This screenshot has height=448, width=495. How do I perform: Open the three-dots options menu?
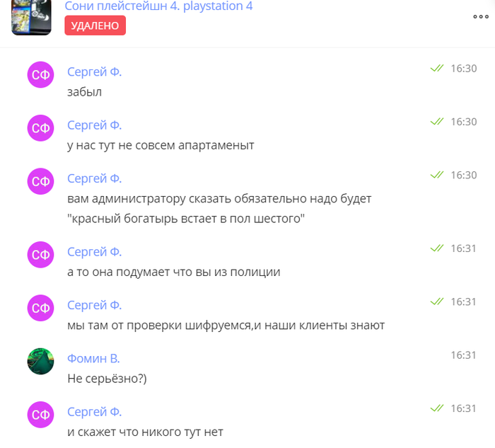(481, 17)
